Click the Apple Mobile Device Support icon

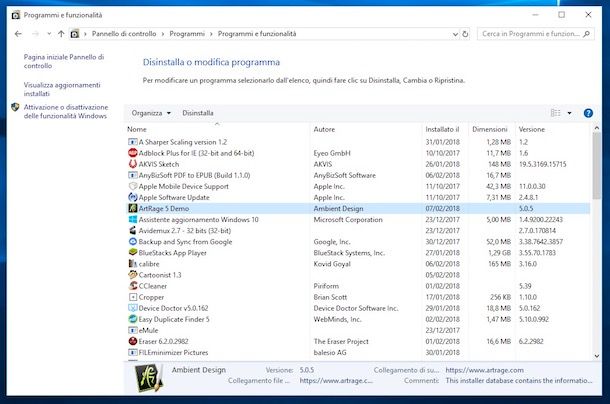pyautogui.click(x=133, y=186)
